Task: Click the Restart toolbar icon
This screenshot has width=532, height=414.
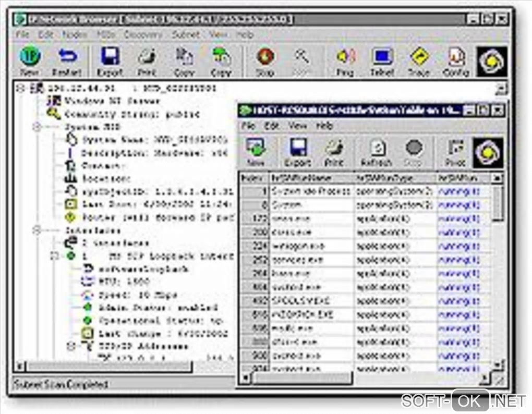Action: pyautogui.click(x=67, y=62)
